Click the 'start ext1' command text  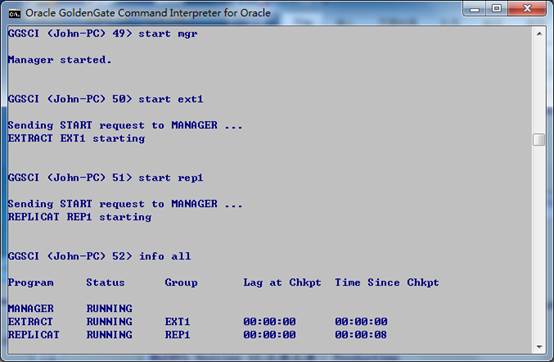point(171,99)
